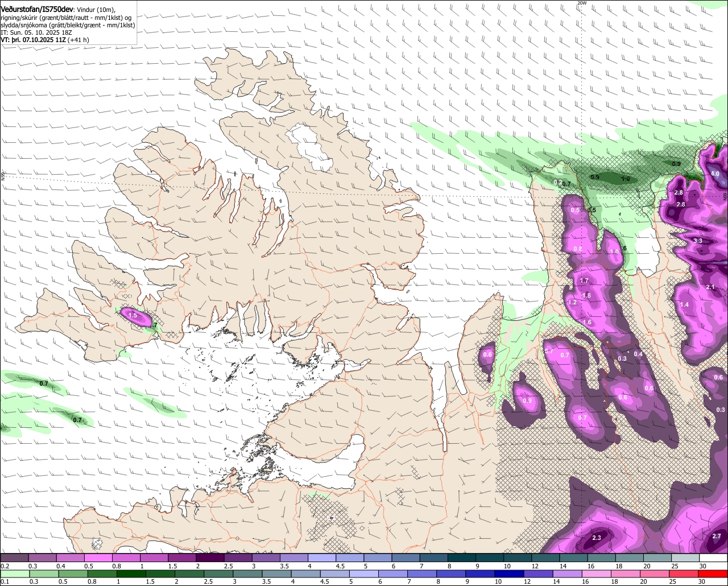Screen dimensions: 728x586
Task: Click the 0.2 value near the green coast band
Action: tap(558, 181)
